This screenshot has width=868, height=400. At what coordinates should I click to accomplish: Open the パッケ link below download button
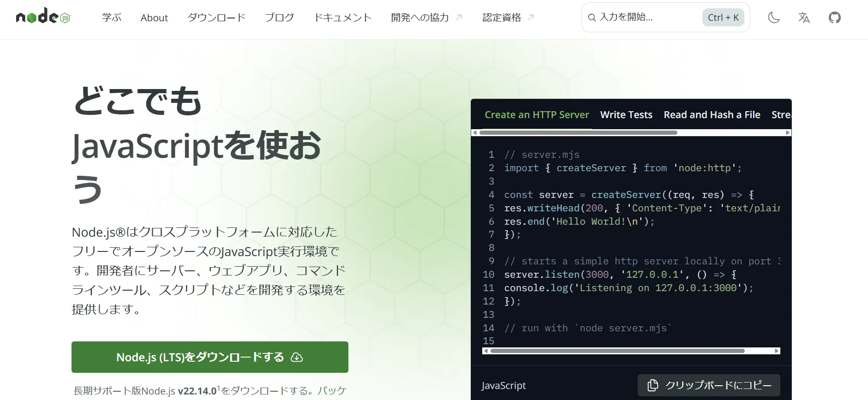[x=332, y=391]
